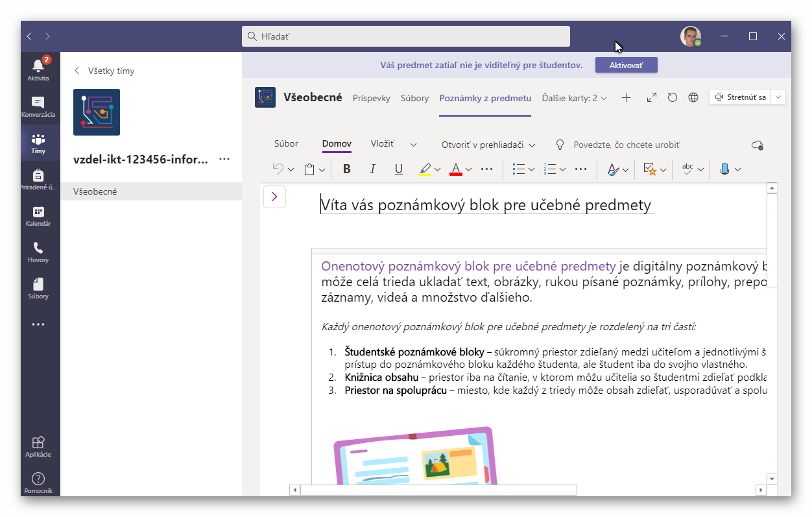Open the Stretnúť sa dropdown arrow
Image resolution: width=812 pixels, height=517 pixels.
(779, 97)
